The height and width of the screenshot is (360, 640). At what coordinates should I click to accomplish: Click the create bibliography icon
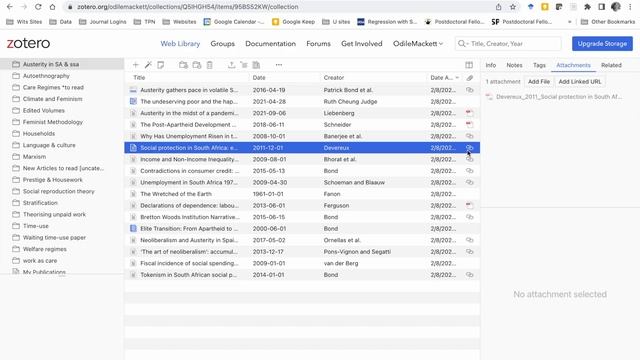[256, 65]
